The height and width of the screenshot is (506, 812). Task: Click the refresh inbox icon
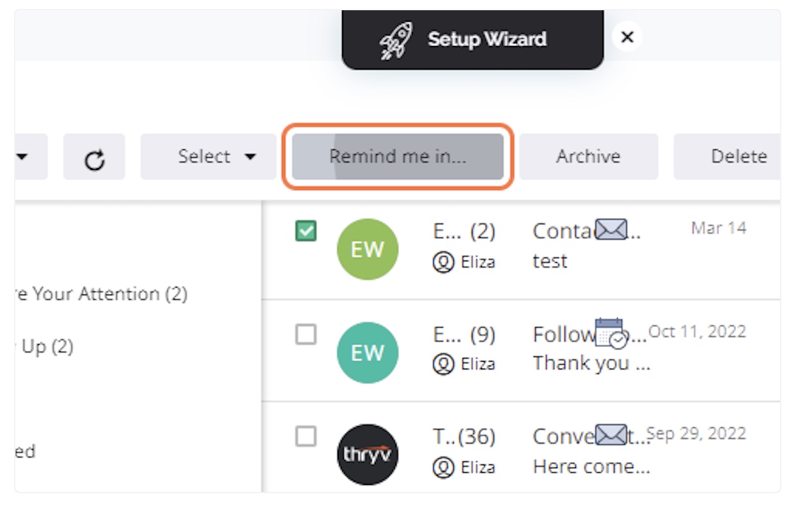pos(94,157)
